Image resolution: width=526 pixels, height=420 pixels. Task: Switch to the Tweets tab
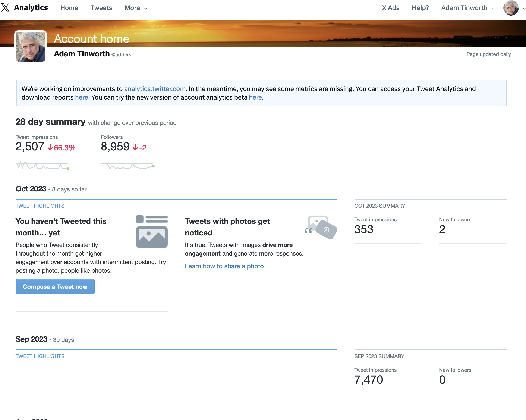pyautogui.click(x=101, y=8)
